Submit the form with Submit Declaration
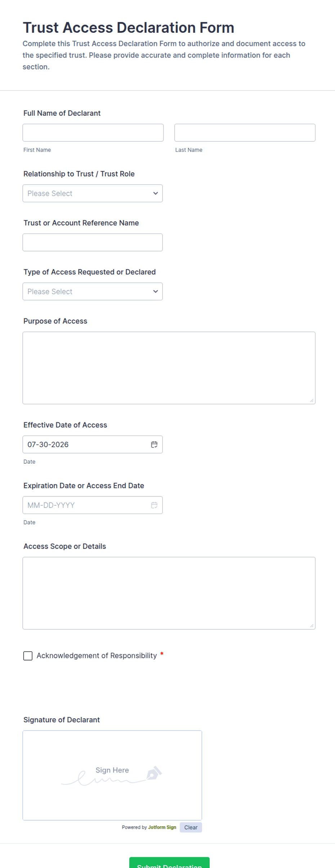Image resolution: width=335 pixels, height=868 pixels. [169, 863]
